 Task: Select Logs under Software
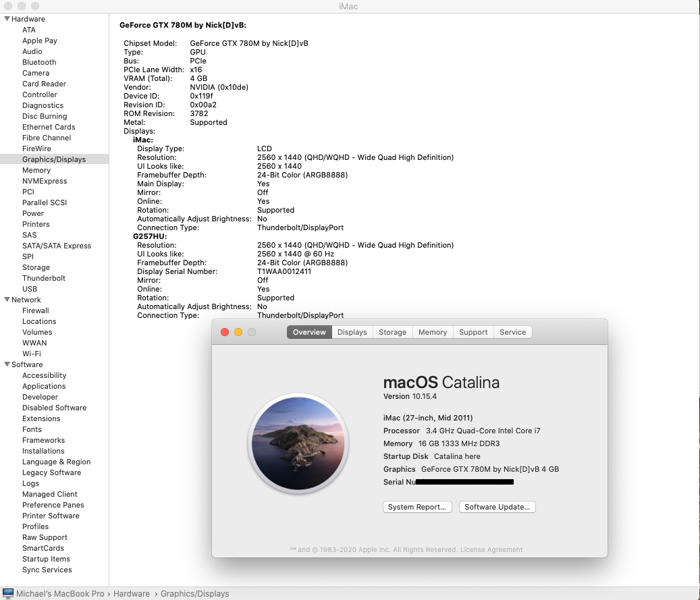[30, 483]
